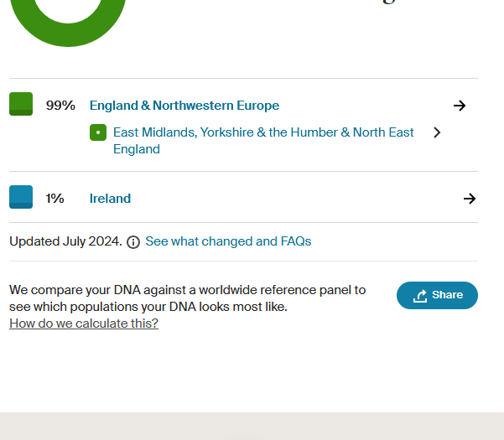Click the 1% Ireland percentage
Screen dimensions: 504x440
point(55,199)
